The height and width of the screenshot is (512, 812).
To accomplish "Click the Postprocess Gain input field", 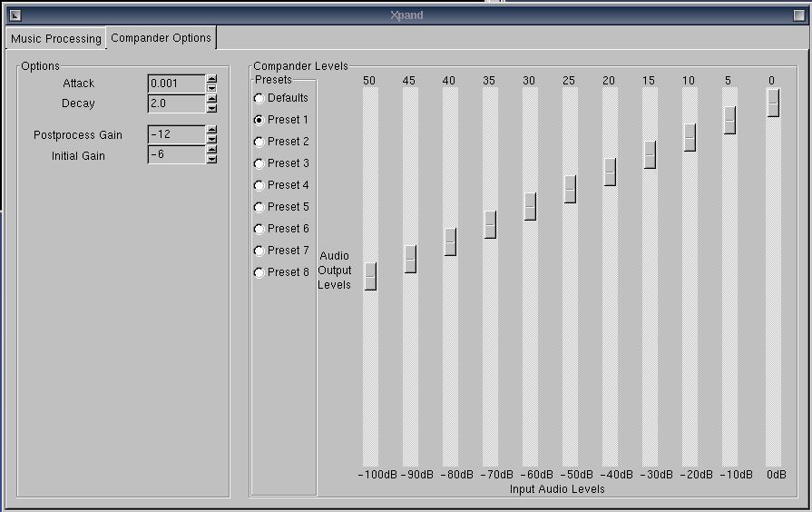I will point(176,134).
